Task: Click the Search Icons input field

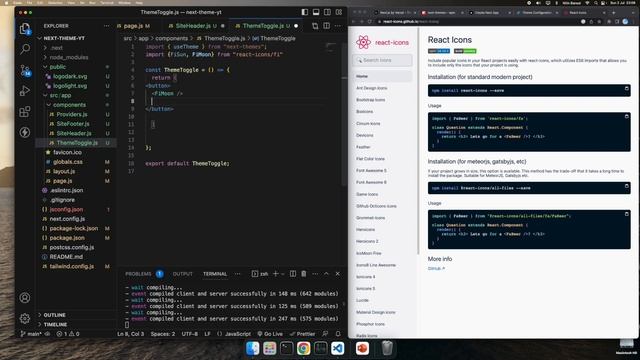Action: [x=382, y=60]
